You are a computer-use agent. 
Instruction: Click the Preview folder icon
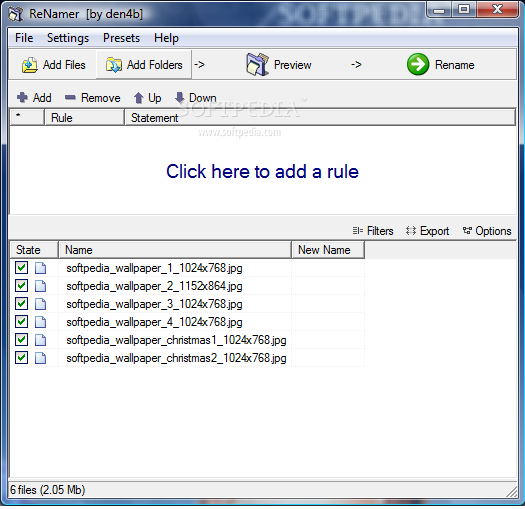point(257,64)
